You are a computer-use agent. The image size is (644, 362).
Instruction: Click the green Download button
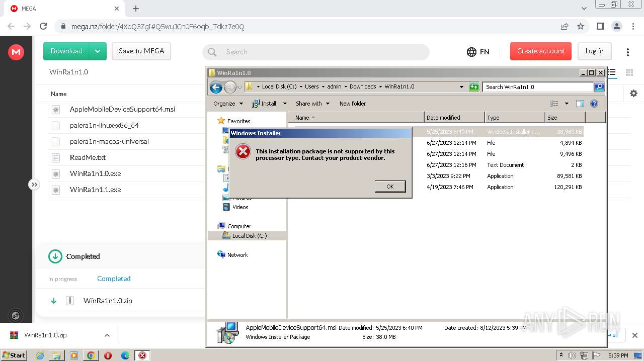pyautogui.click(x=66, y=51)
